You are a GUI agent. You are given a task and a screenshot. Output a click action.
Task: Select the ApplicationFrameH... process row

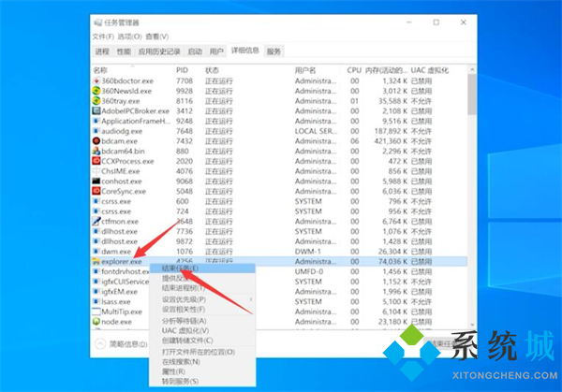click(x=279, y=121)
